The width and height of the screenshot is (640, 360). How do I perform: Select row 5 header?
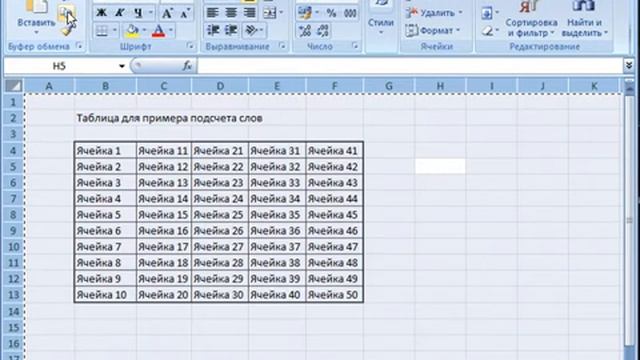(13, 167)
